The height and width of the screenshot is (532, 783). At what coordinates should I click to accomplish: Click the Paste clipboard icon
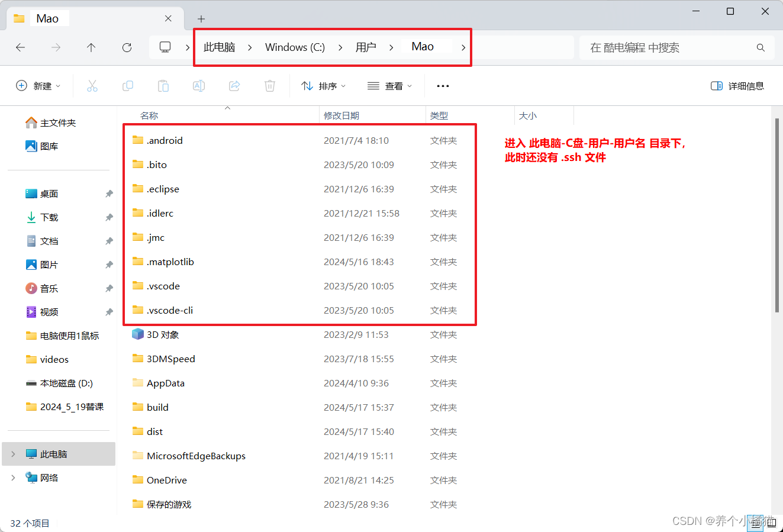tap(163, 86)
